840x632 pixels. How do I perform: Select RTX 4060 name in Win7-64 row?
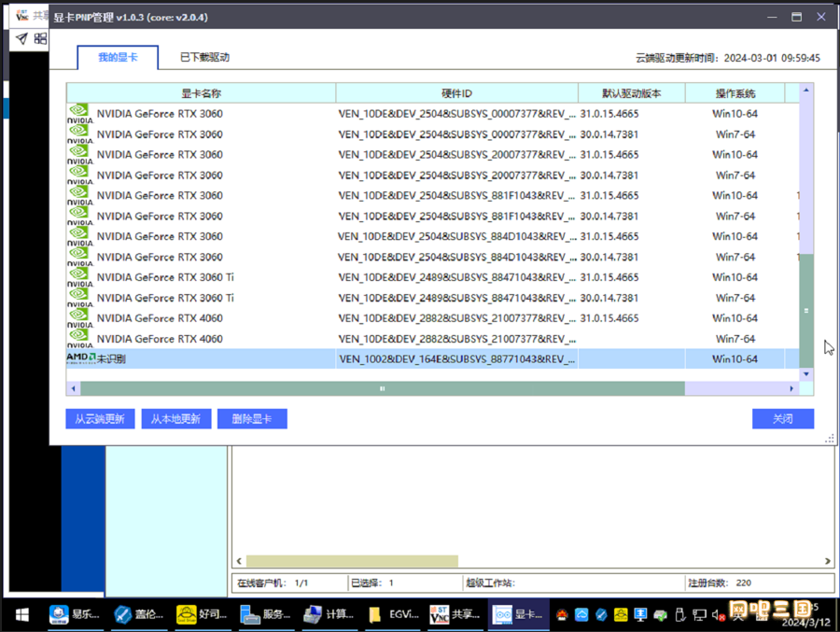[x=160, y=339]
